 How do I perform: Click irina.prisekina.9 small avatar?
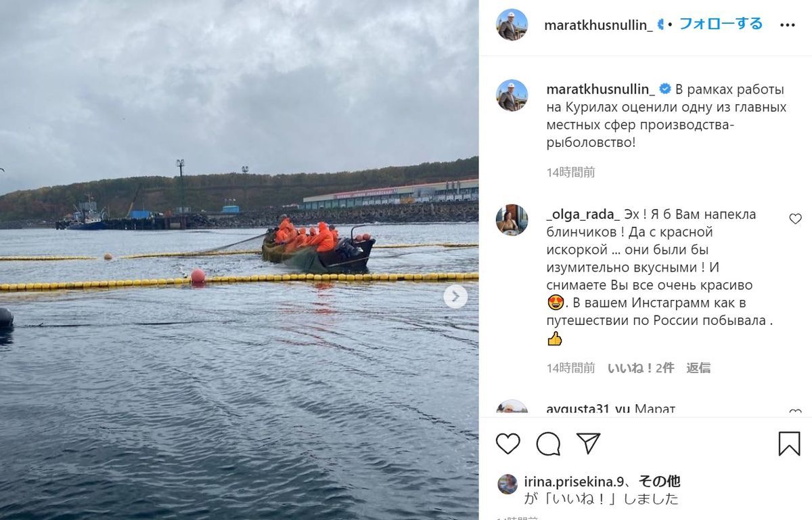point(507,484)
